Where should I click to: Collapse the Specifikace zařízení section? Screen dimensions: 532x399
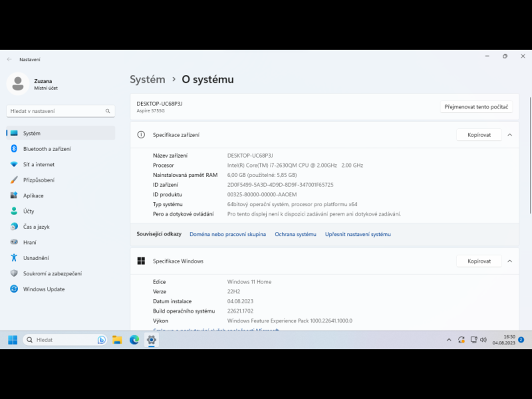[509, 135]
